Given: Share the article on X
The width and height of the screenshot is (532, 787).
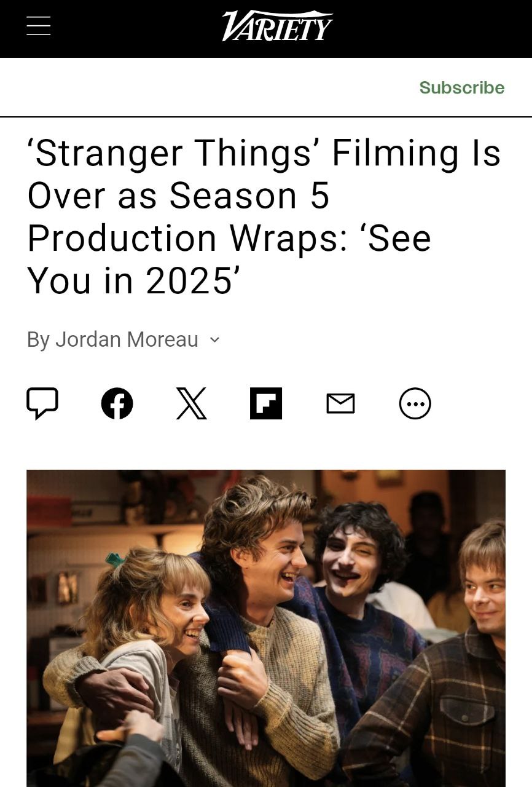Looking at the screenshot, I should click(192, 403).
